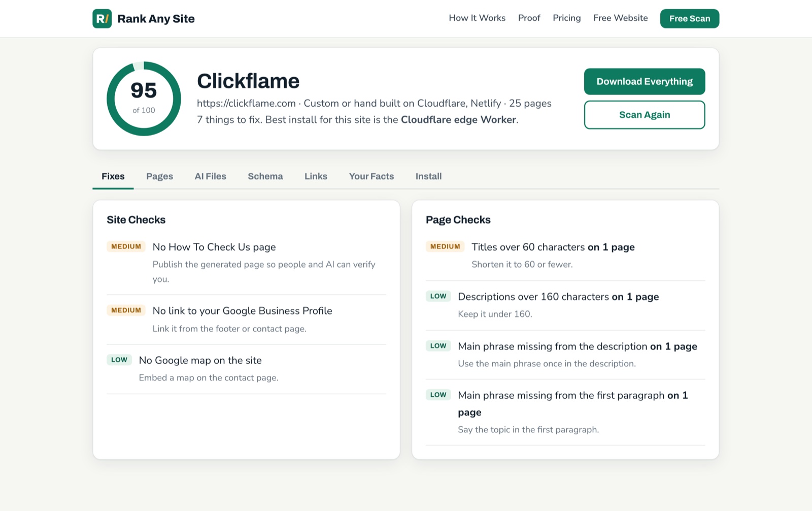Select the Fixes tab

(x=113, y=176)
